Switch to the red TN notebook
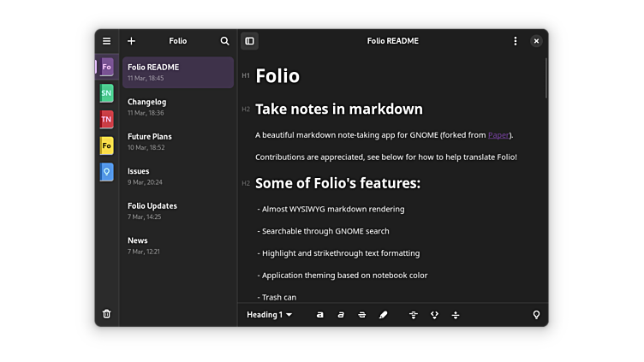This screenshot has width=644, height=362. point(106,120)
